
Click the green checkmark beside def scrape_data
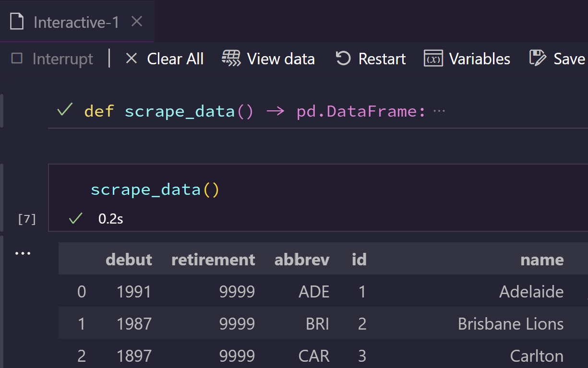pos(65,111)
